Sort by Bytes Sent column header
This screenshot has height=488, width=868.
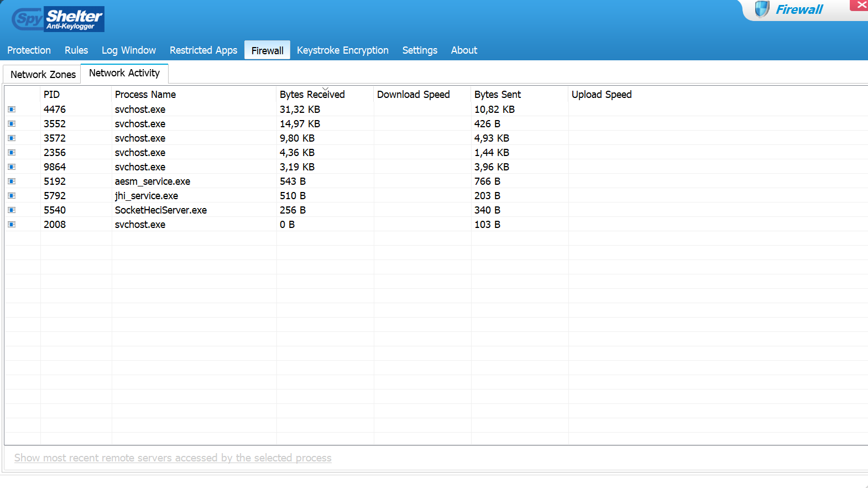(x=497, y=95)
